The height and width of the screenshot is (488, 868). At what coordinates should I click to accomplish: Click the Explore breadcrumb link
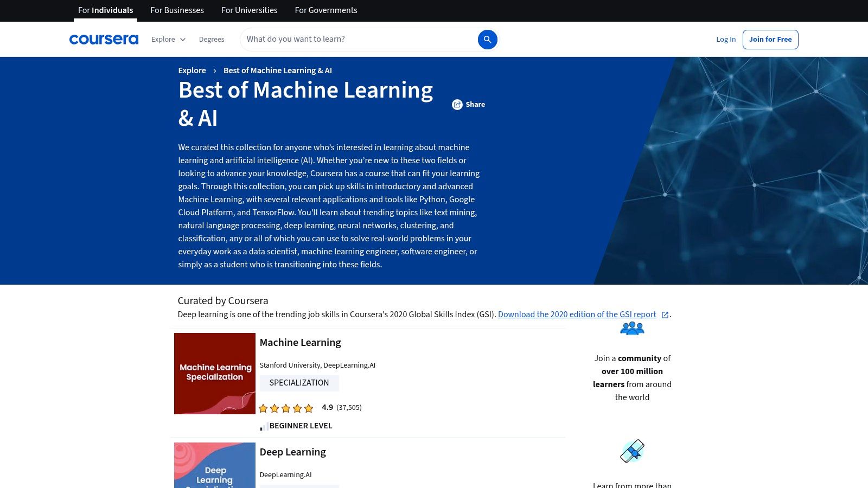pos(192,70)
